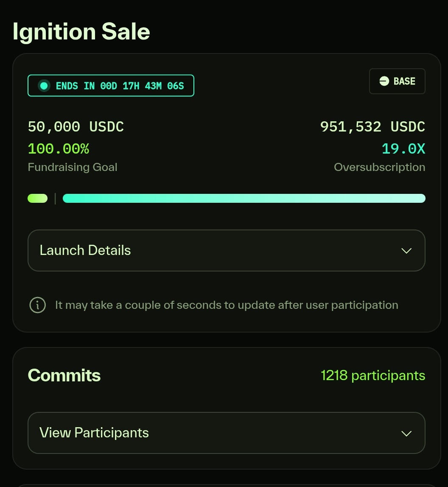Click the 1218 participants link

(x=373, y=375)
